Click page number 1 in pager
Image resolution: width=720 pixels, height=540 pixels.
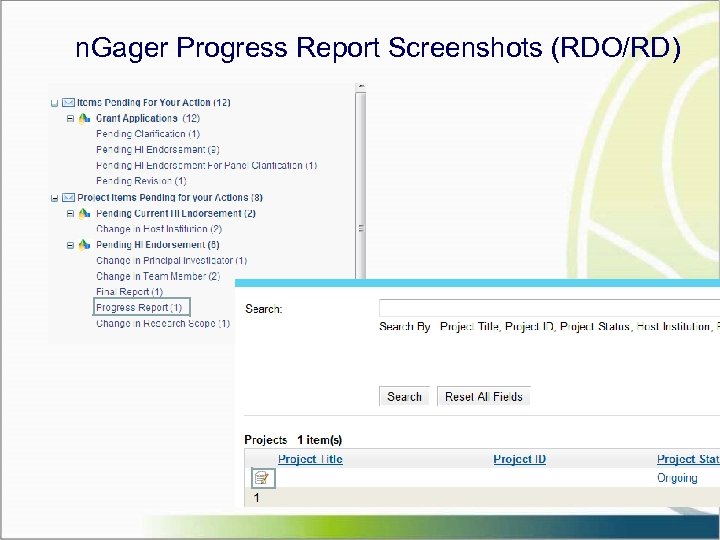[x=256, y=498]
